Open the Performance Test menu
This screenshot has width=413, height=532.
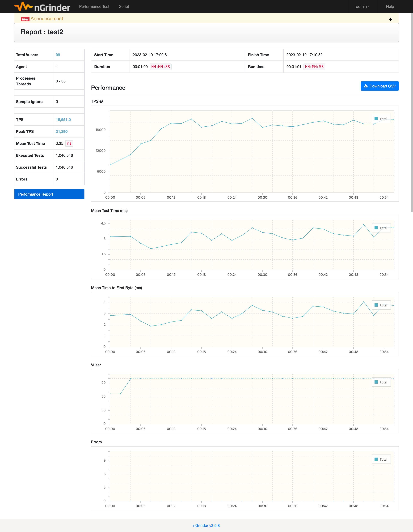tap(94, 7)
